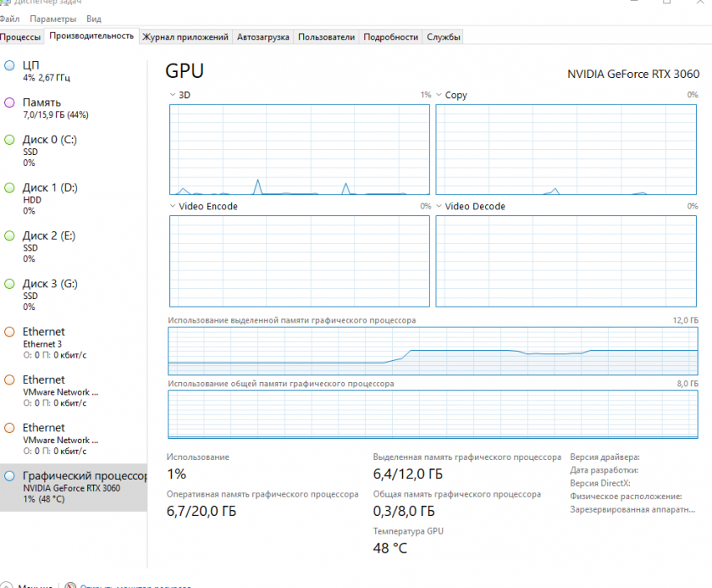Click the shared GPU memory usage graph
The height and width of the screenshot is (588, 712).
coord(433,415)
